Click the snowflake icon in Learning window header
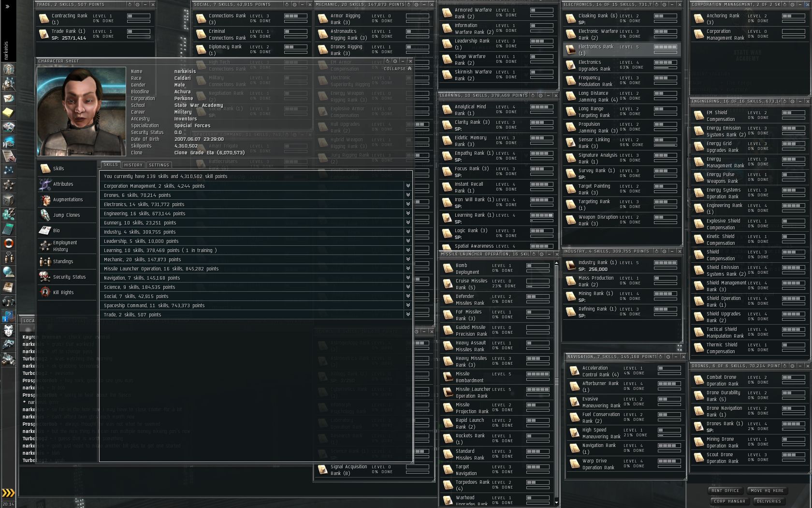 (533, 95)
